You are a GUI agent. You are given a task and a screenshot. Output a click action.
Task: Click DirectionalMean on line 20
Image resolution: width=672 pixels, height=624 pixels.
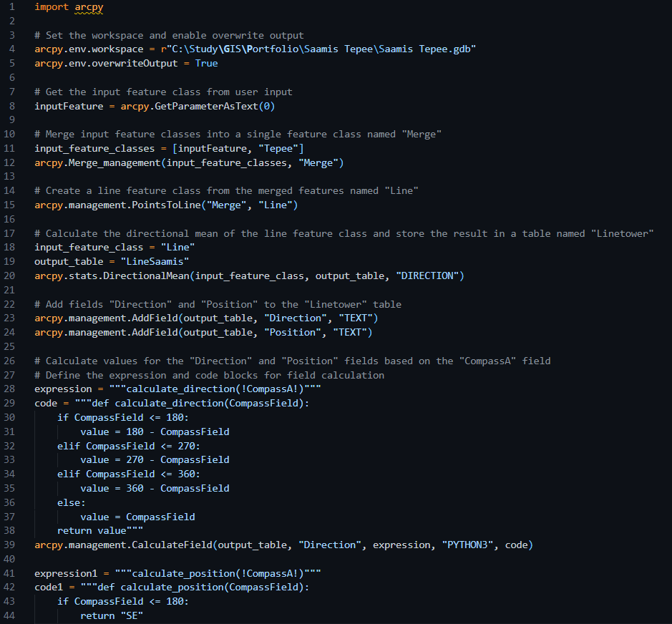click(x=146, y=276)
